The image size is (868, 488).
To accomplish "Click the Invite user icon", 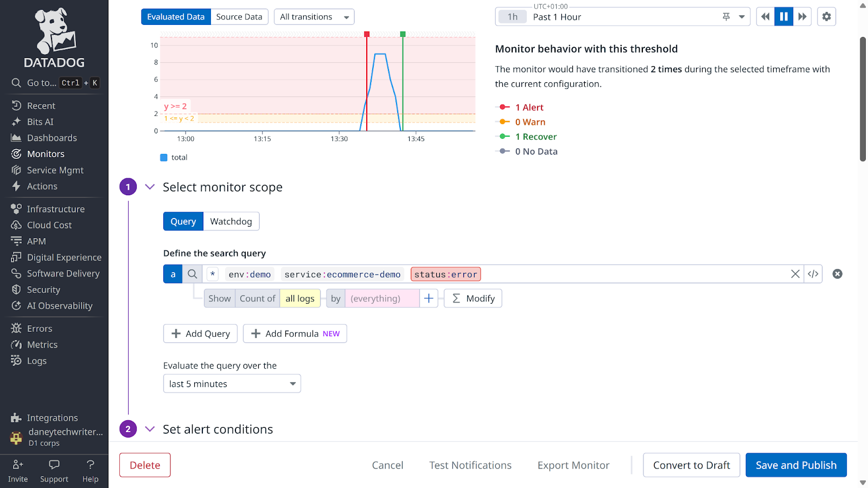I will (x=18, y=464).
